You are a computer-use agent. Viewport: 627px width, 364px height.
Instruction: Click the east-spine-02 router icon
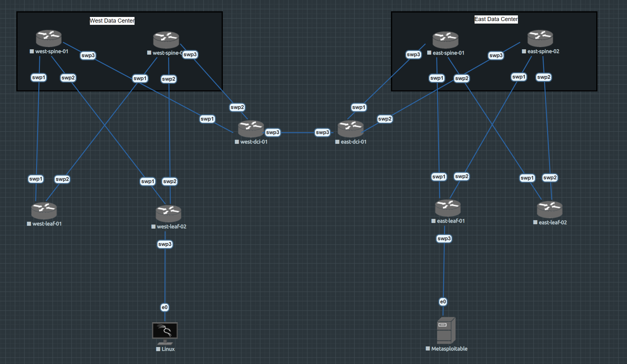coord(540,38)
